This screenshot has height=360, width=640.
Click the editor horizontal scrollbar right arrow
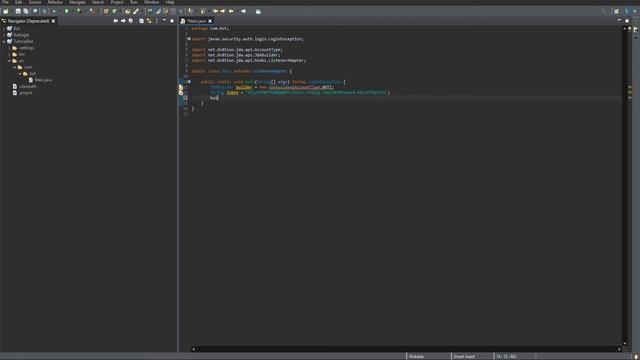(x=619, y=349)
